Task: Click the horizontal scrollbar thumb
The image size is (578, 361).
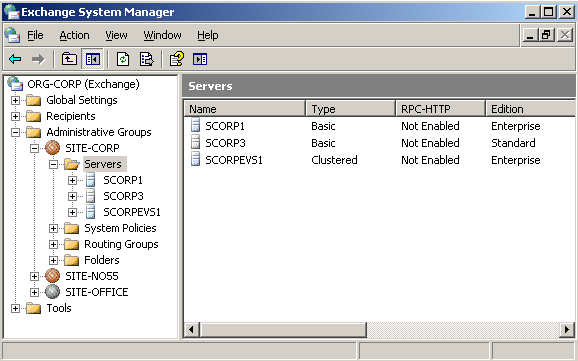Action: (x=283, y=329)
